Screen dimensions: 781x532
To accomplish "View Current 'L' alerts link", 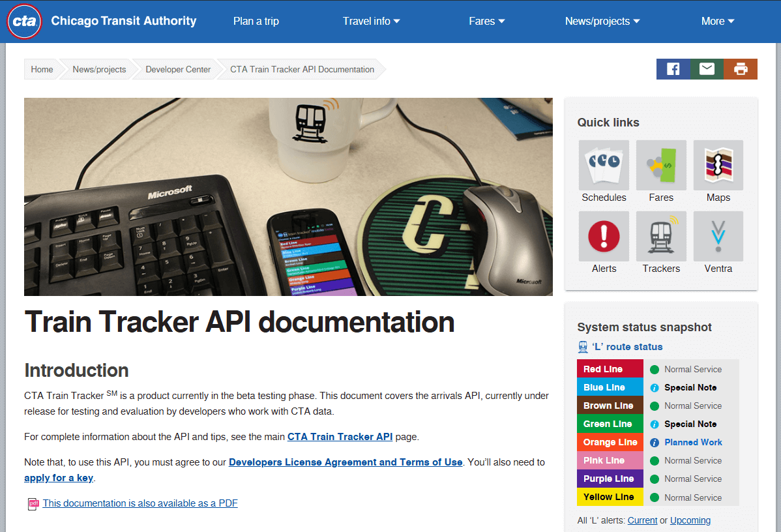I will (x=642, y=520).
